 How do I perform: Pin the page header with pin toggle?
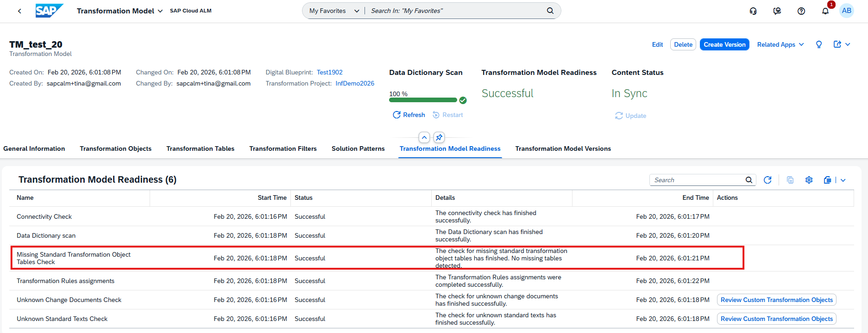[439, 137]
